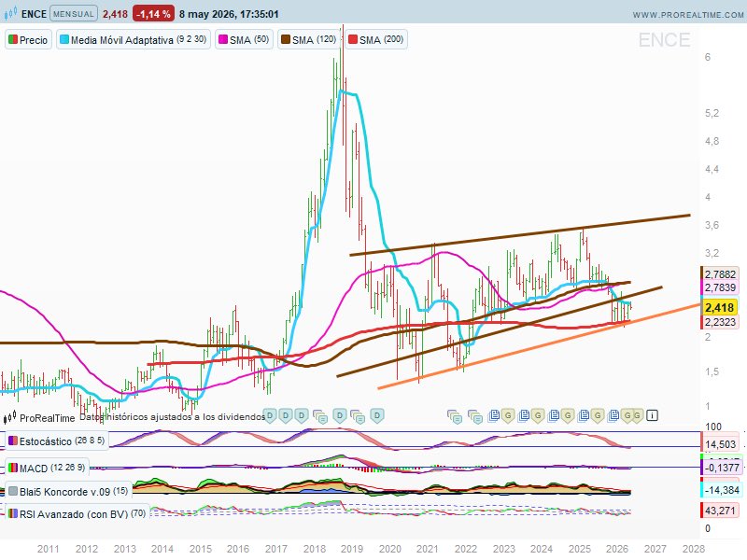
Task: Click the 2026 year label on time axis
Action: [617, 549]
